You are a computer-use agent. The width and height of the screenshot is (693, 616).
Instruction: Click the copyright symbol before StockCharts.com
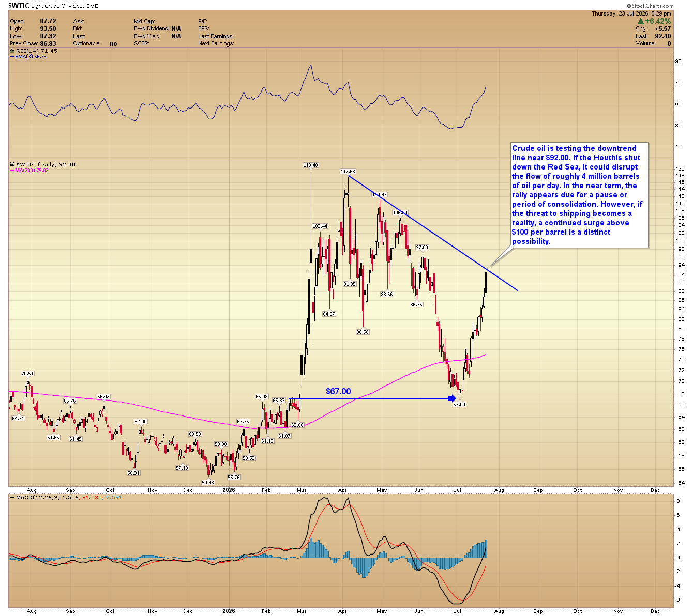pyautogui.click(x=629, y=6)
